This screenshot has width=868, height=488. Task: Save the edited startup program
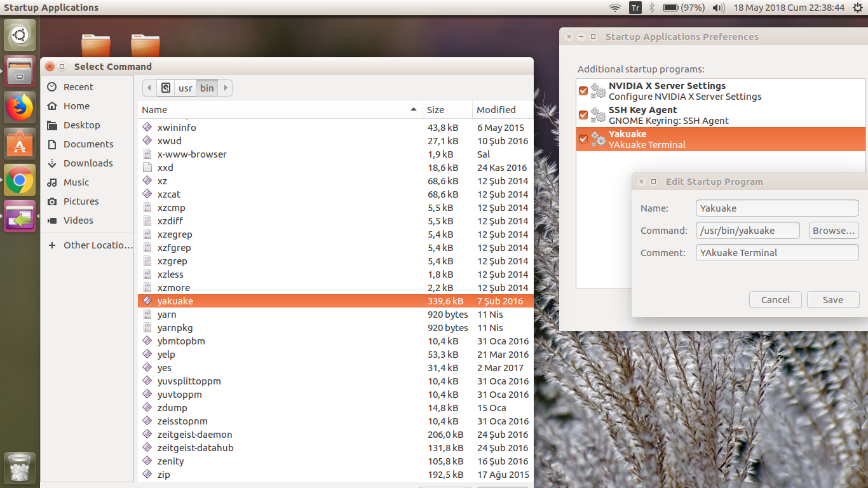[832, 300]
